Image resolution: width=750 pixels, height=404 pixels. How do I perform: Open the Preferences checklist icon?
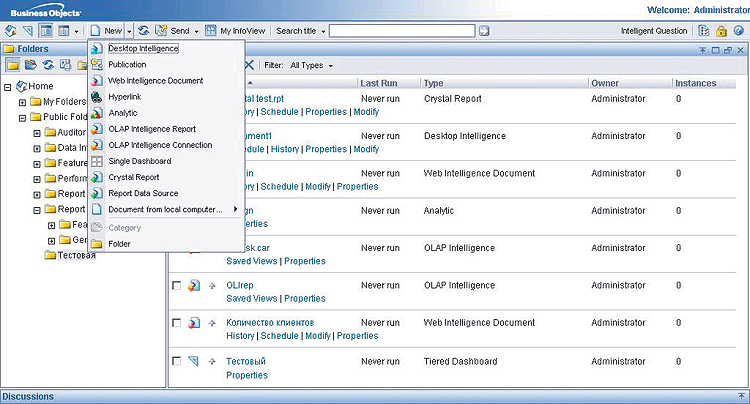[704, 31]
